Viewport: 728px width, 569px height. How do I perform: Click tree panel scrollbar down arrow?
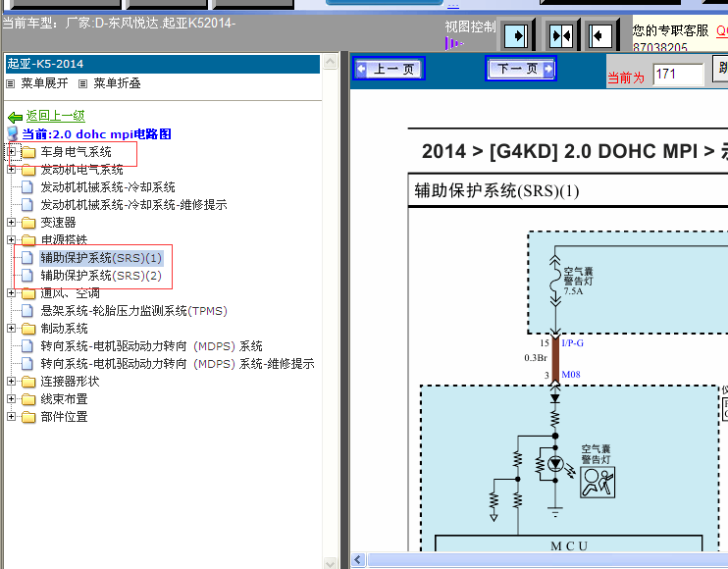(330, 563)
